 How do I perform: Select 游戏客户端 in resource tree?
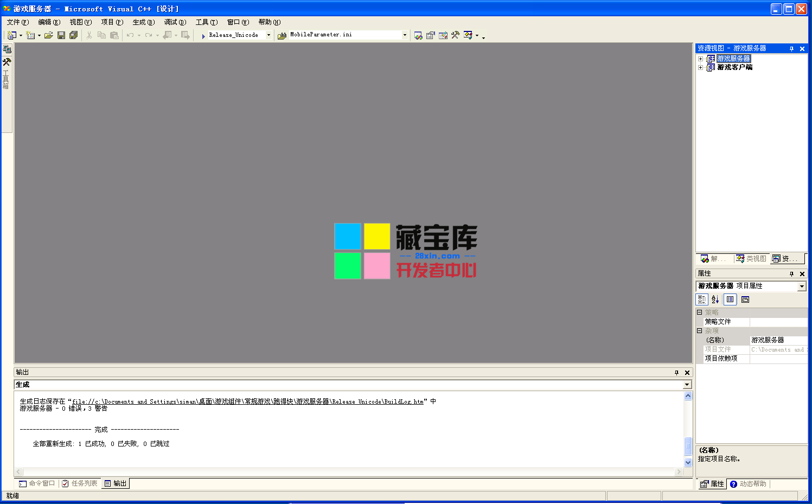pos(734,67)
